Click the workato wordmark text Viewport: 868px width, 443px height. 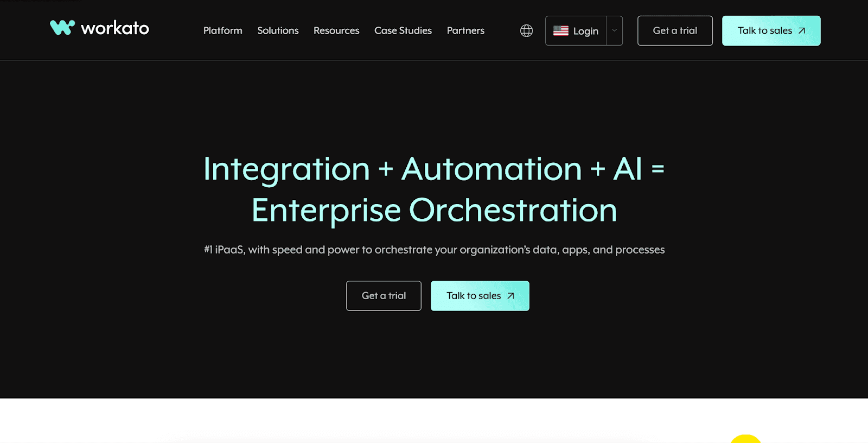115,28
